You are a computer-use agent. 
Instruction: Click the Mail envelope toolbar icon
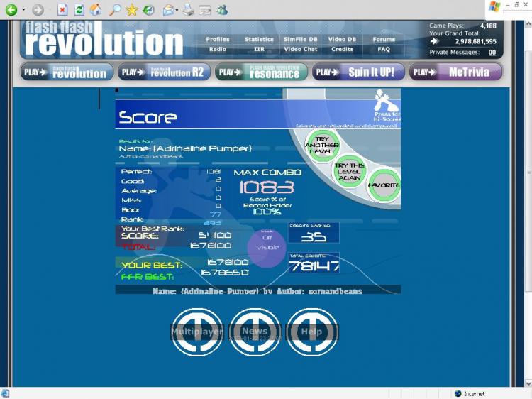[x=168, y=10]
